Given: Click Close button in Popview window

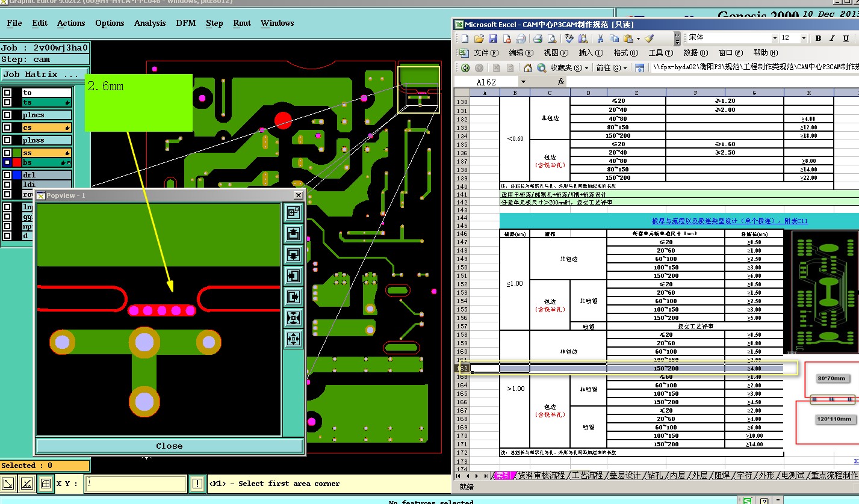Looking at the screenshot, I should pos(169,446).
